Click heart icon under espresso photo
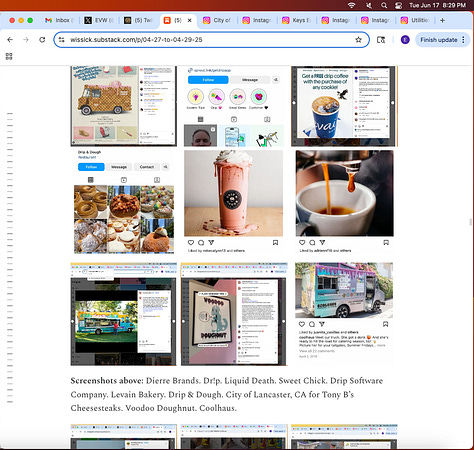The width and height of the screenshot is (474, 450). pos(302,243)
